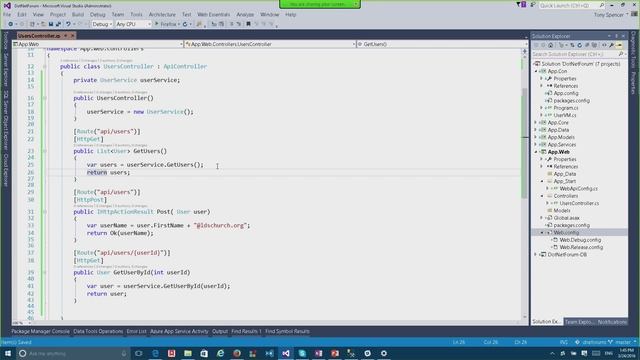Expand the App.Services project node
The image size is (640, 360).
(536, 144)
